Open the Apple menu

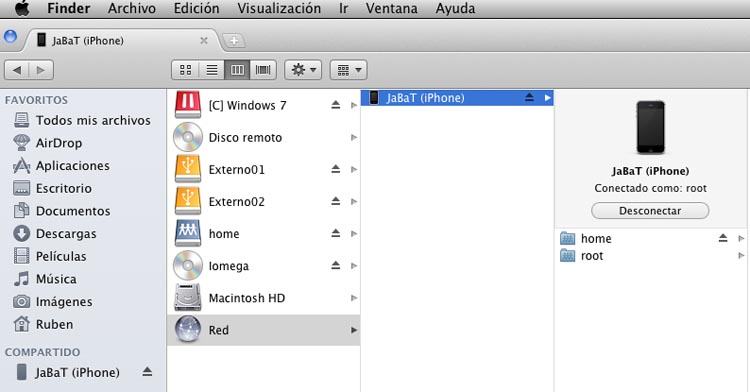[22, 8]
